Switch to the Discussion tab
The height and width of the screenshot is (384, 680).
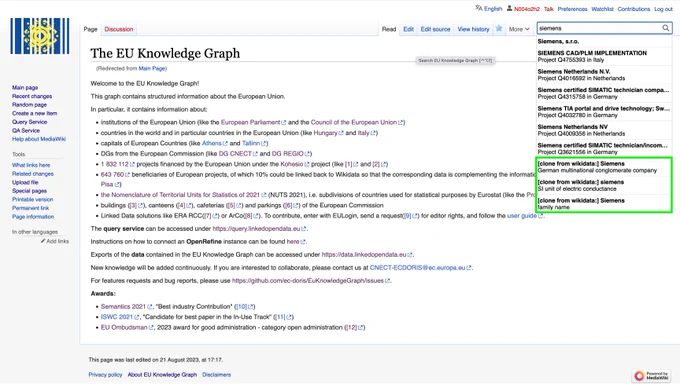point(118,29)
